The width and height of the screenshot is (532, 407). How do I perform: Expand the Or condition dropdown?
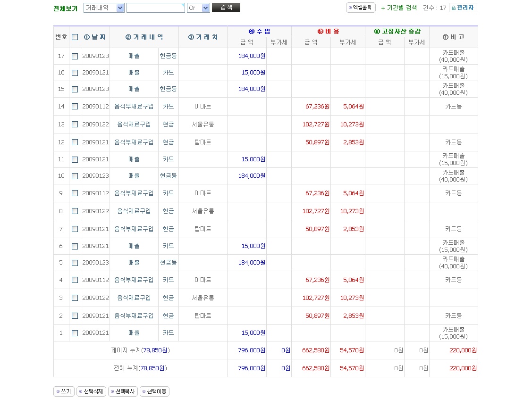tap(198, 8)
